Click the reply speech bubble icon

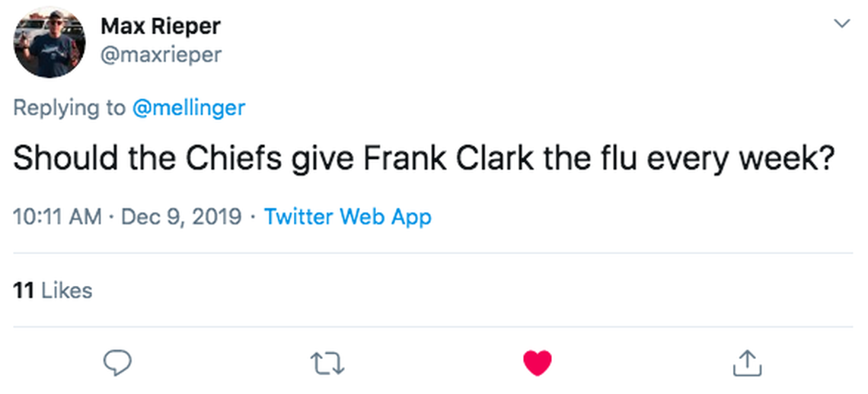(118, 363)
